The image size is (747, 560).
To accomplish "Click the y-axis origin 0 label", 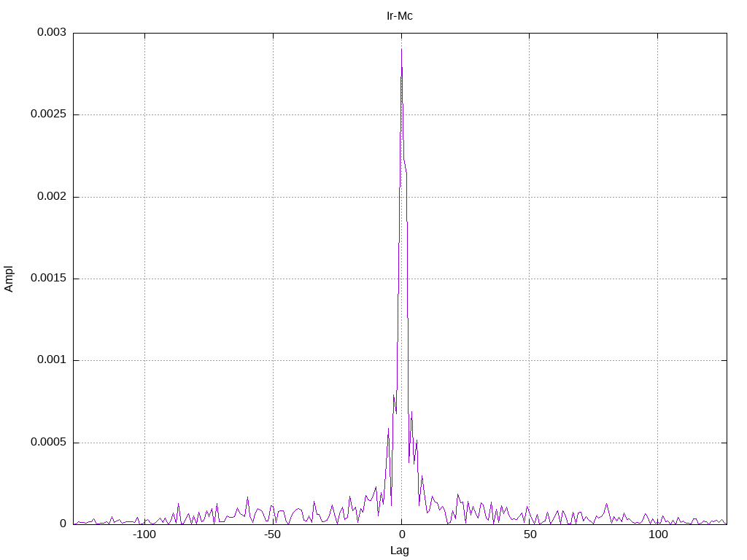I will pos(63,524).
